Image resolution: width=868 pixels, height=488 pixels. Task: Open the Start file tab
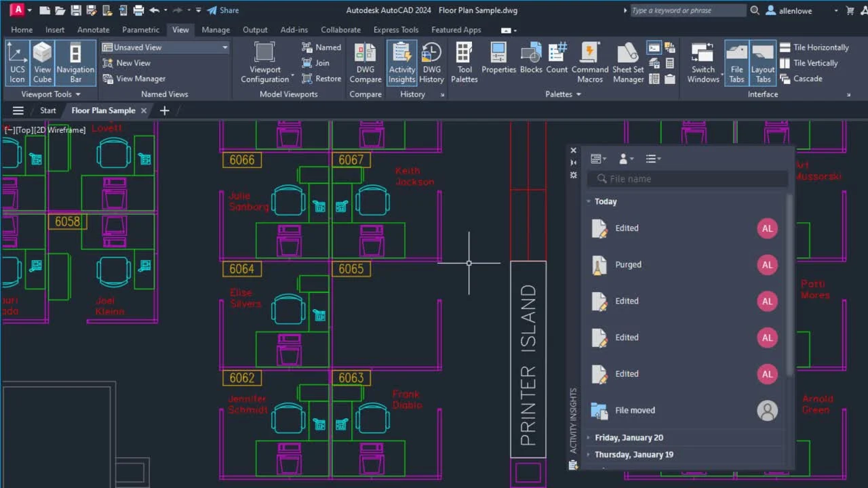click(x=47, y=110)
